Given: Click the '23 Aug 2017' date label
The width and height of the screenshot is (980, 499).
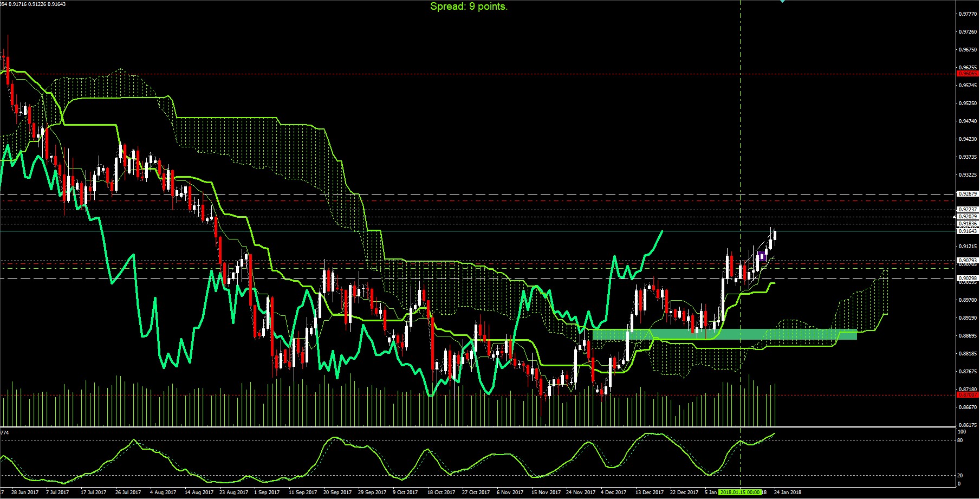Looking at the screenshot, I should click(x=233, y=492).
